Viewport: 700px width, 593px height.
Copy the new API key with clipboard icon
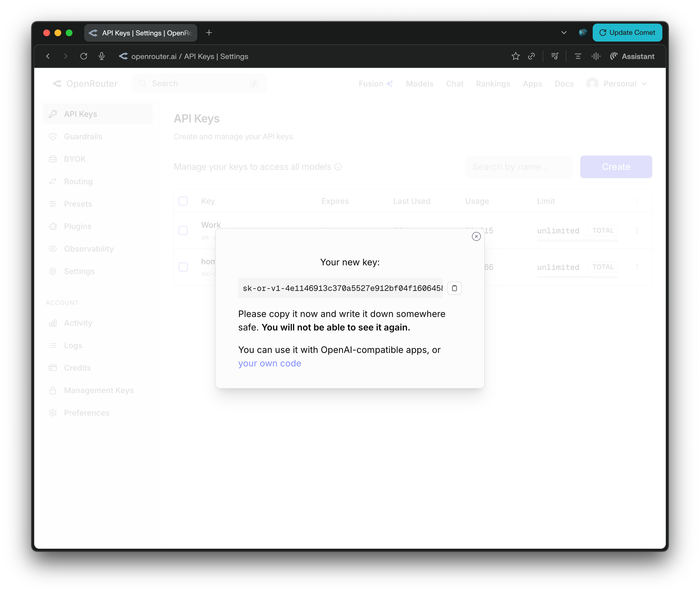point(454,288)
